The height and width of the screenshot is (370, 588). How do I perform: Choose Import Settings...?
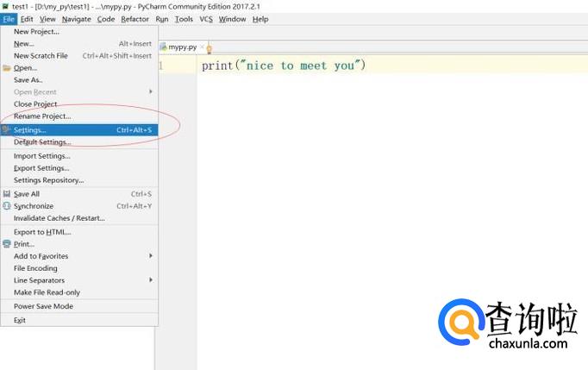point(79,156)
